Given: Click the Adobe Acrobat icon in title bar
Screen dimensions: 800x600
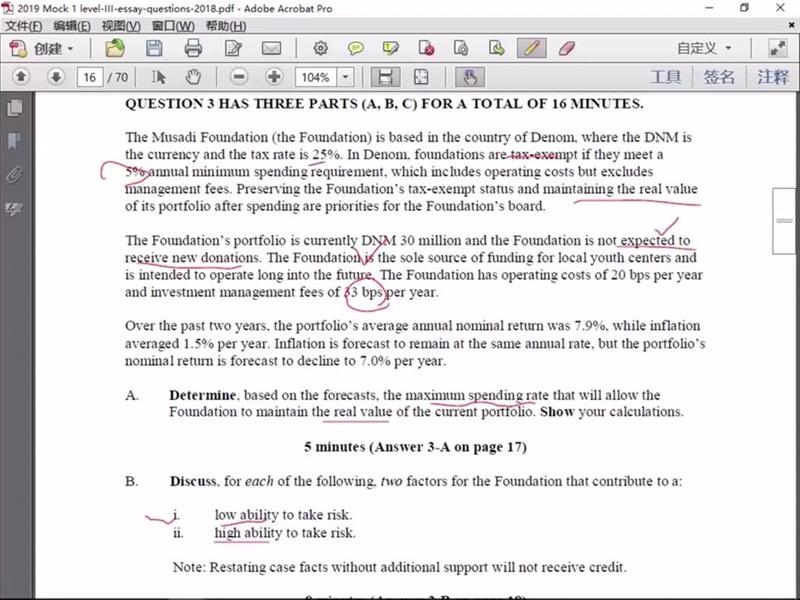Looking at the screenshot, I should (x=8, y=8).
